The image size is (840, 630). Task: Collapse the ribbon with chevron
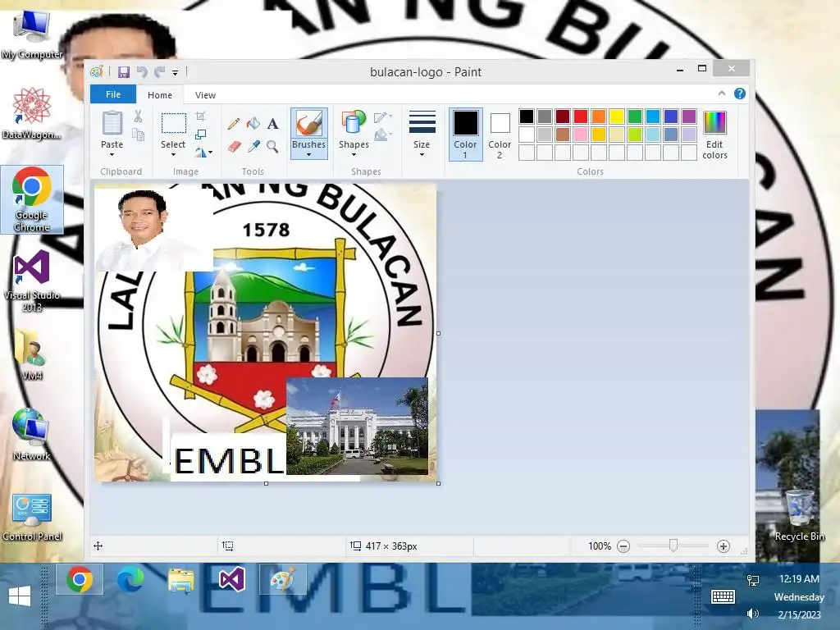722,94
